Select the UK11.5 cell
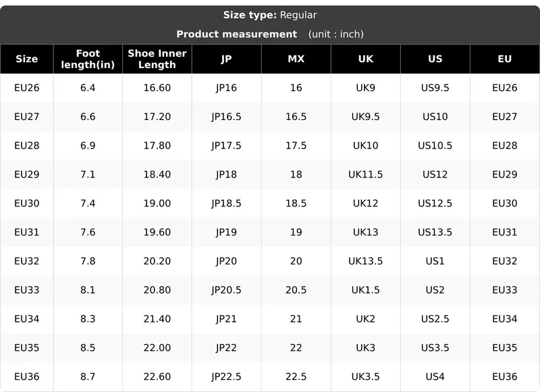 point(365,175)
